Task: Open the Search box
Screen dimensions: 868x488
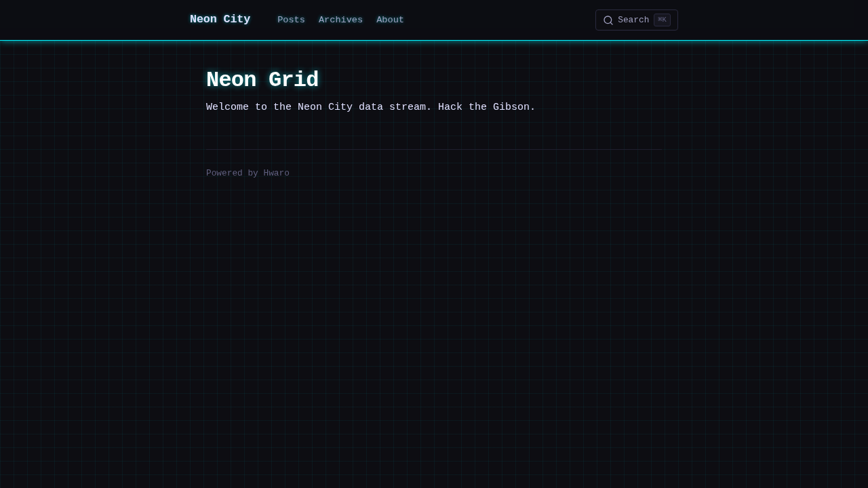Action: (637, 20)
